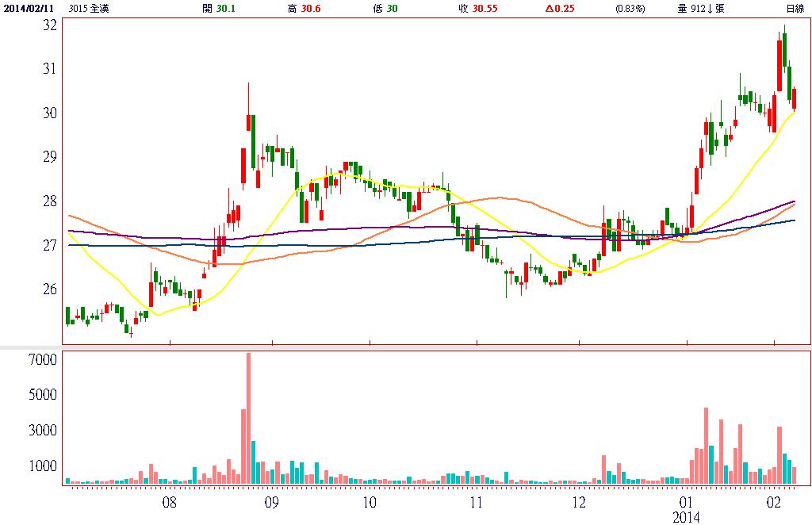The height and width of the screenshot is (525, 812).
Task: Click the 26 price axis label
Action: [49, 289]
